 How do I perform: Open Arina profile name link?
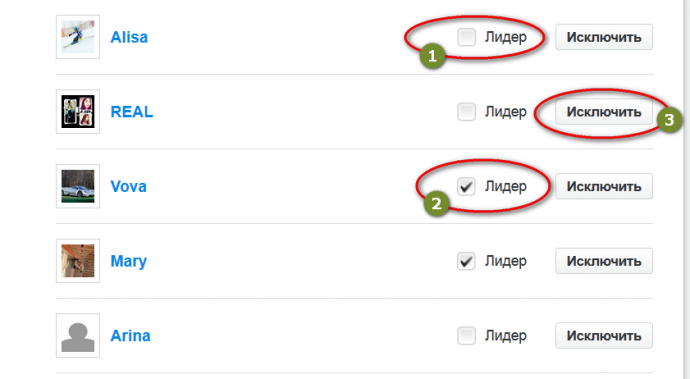coord(130,335)
